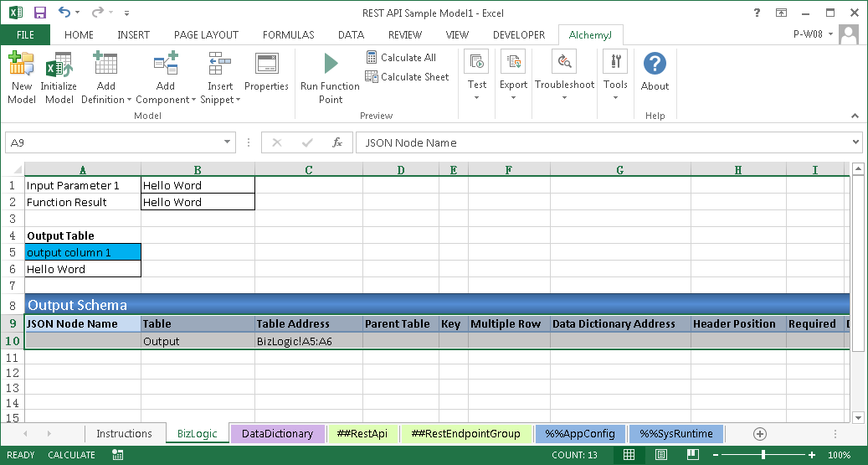Open the Export menu
Screen dimensions: 868x465
513,76
